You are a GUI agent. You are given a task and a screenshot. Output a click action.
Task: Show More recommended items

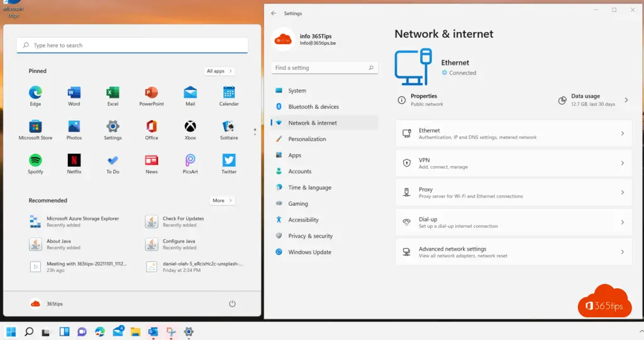point(222,201)
